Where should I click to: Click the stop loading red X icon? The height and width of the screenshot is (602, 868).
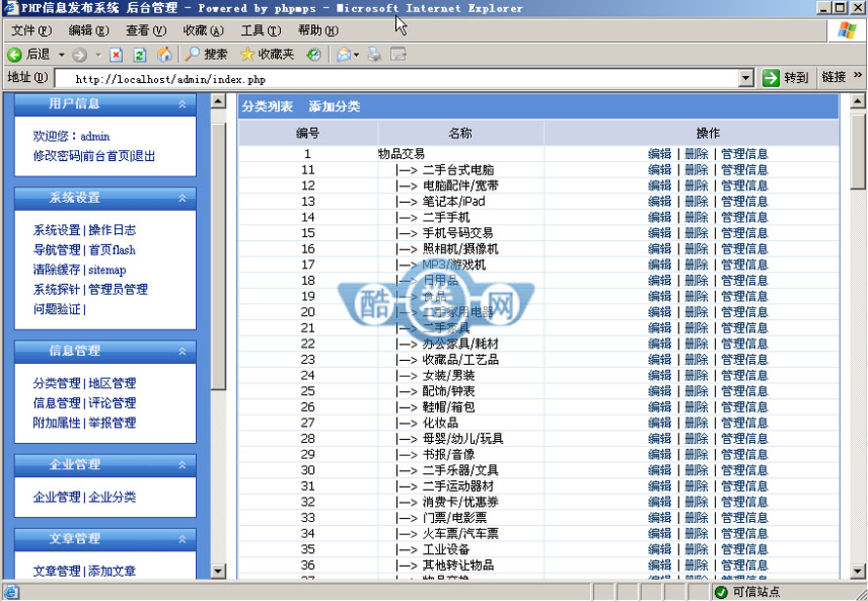pyautogui.click(x=114, y=55)
